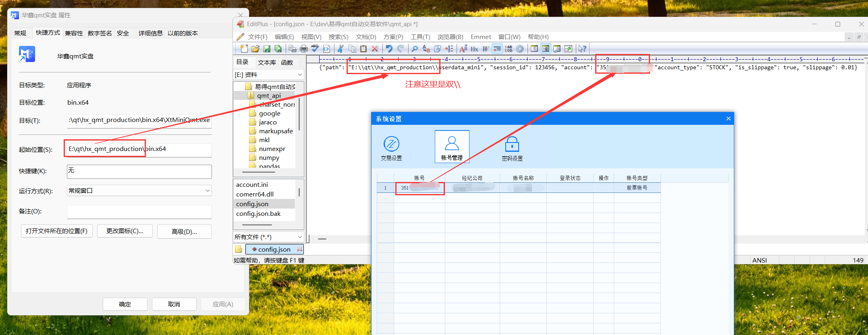The height and width of the screenshot is (335, 868).
Task: Click the Save All stacked floppies icon
Action: pos(278,49)
